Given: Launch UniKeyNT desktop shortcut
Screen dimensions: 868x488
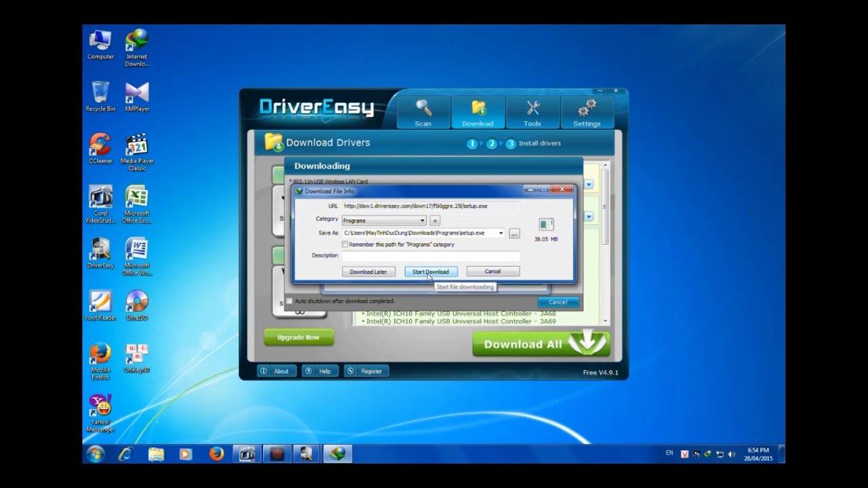Looking at the screenshot, I should [137, 357].
